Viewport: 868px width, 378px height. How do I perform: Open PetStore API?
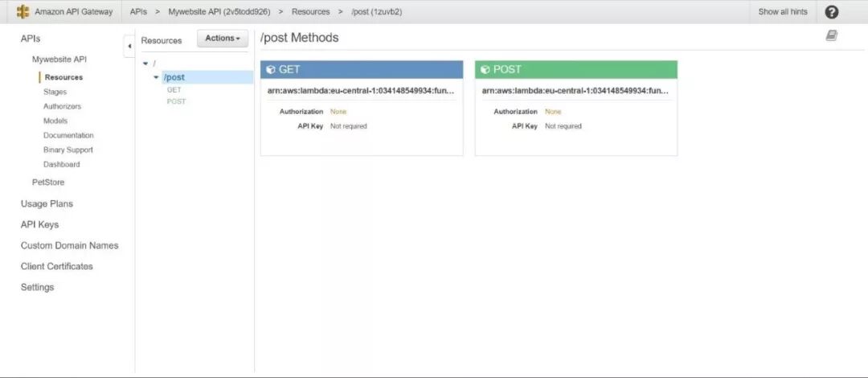[48, 183]
